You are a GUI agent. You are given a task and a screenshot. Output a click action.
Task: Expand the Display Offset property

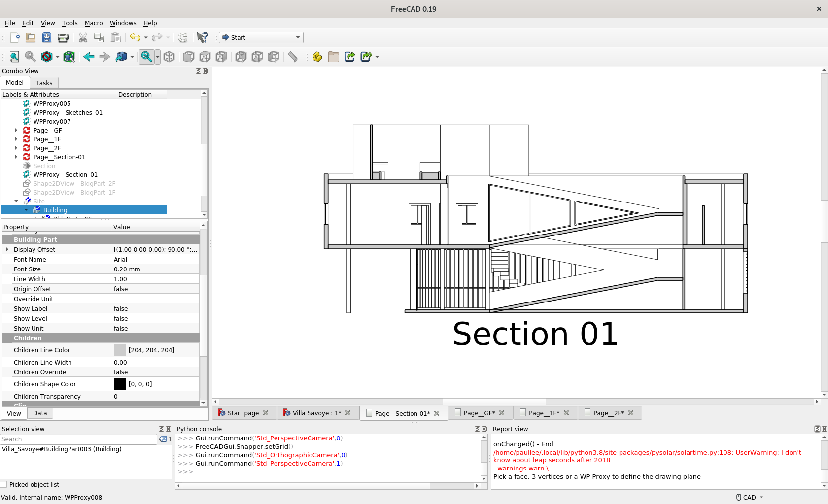pyautogui.click(x=7, y=250)
